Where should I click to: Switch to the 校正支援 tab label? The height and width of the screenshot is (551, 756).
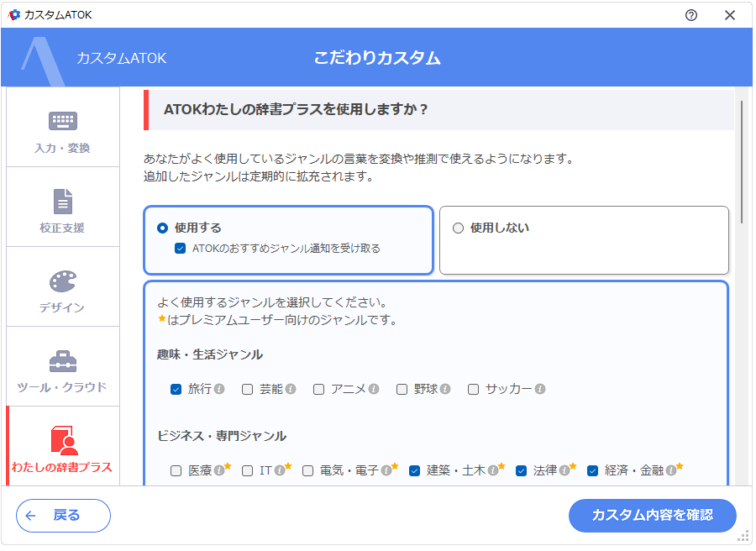pyautogui.click(x=62, y=228)
